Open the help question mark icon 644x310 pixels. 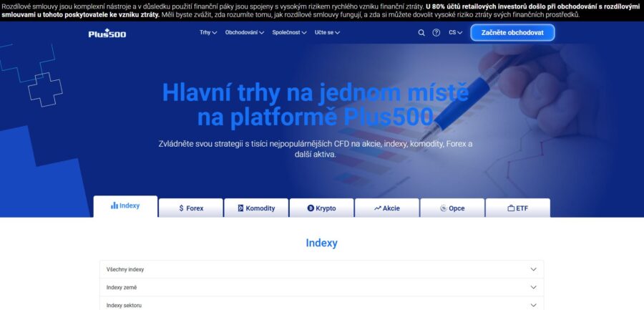pos(436,33)
